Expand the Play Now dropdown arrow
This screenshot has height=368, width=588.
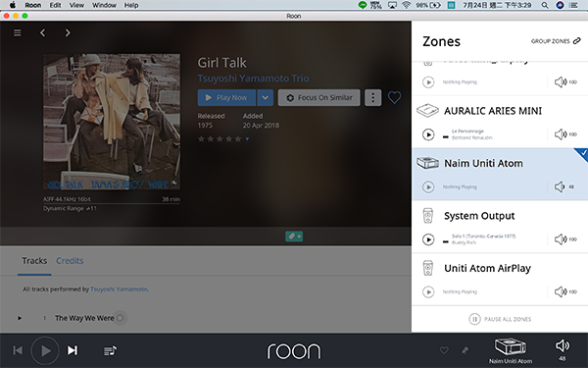266,97
